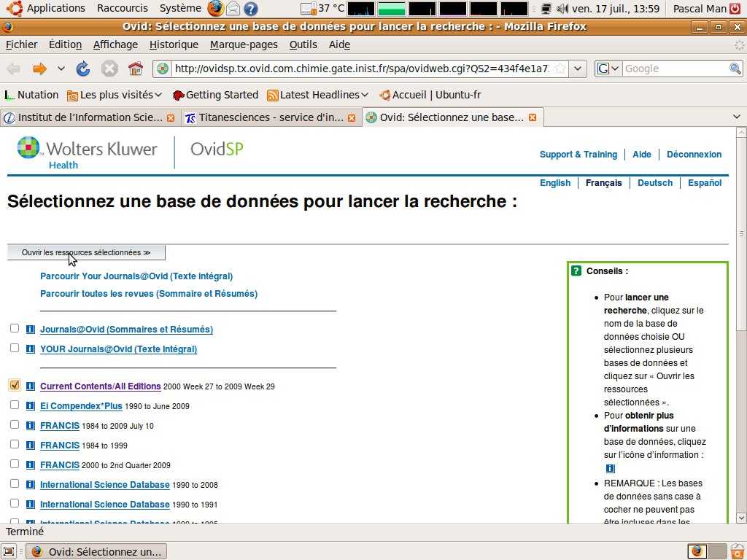Select the FRANCIS 1984 to 1999 checkbox
The width and height of the screenshot is (747, 560).
pos(15,444)
